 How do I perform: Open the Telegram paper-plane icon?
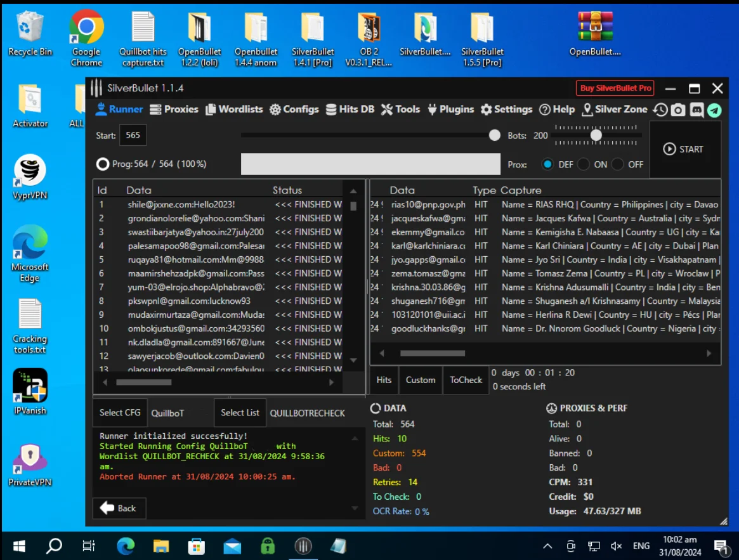click(714, 110)
